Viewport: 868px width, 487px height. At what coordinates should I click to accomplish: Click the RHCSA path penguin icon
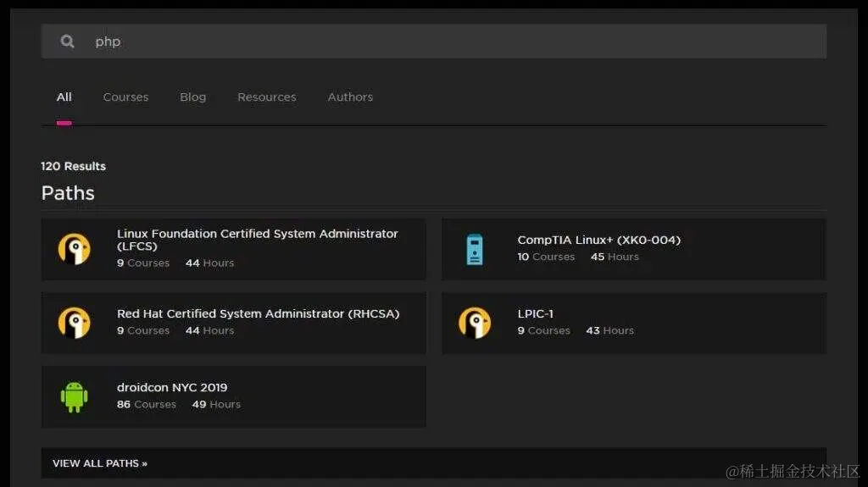coord(75,323)
